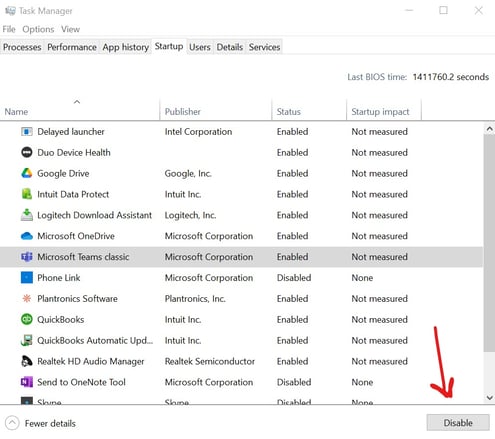Click Disabled status for Send to OneNote Tool

point(294,382)
